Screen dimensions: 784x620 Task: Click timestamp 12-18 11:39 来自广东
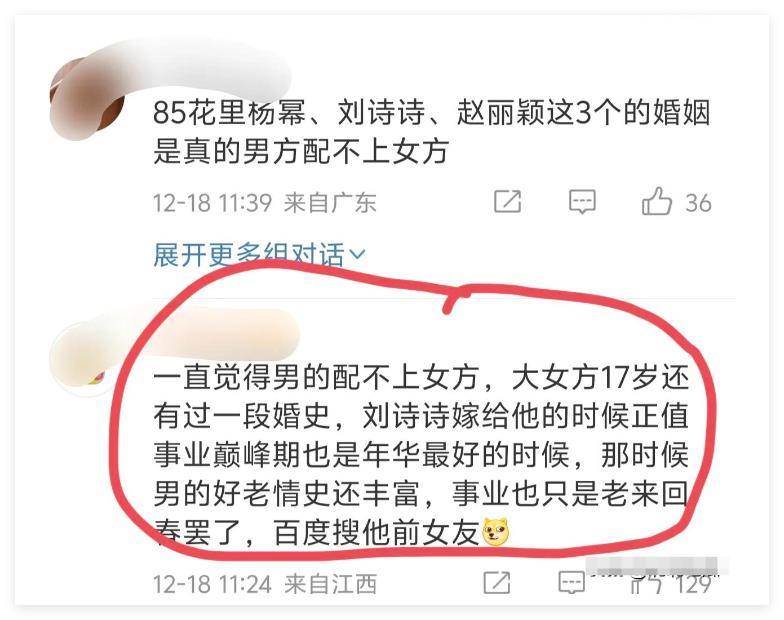tap(264, 203)
